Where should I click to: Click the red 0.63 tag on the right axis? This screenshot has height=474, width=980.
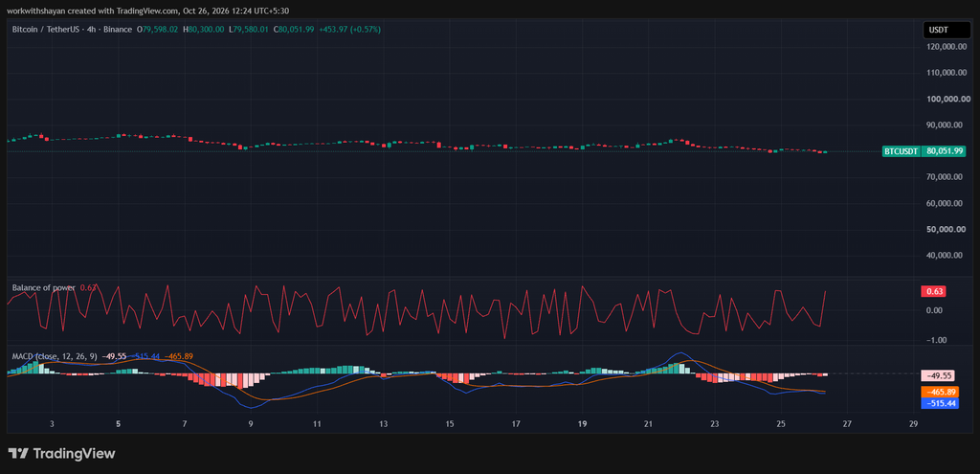(934, 291)
